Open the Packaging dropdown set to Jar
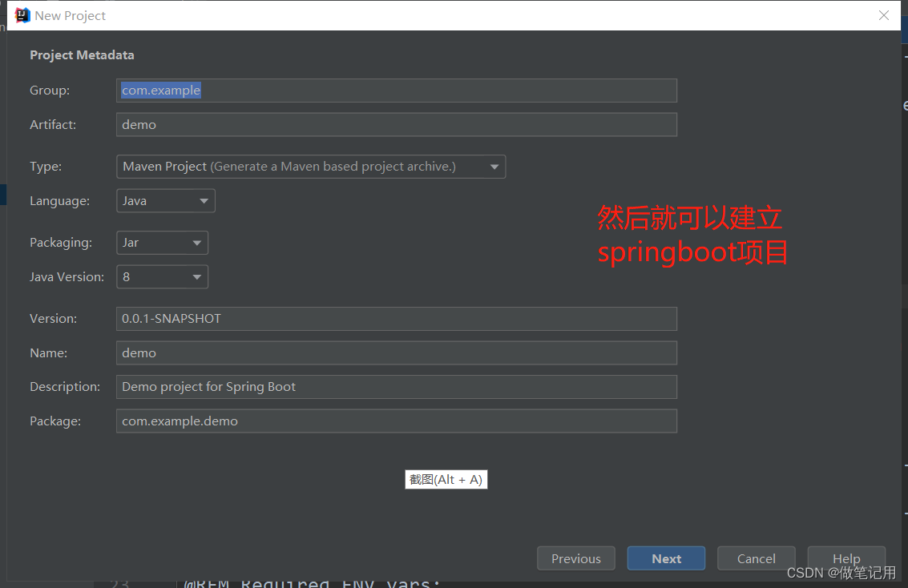This screenshot has height=588, width=908. (162, 243)
